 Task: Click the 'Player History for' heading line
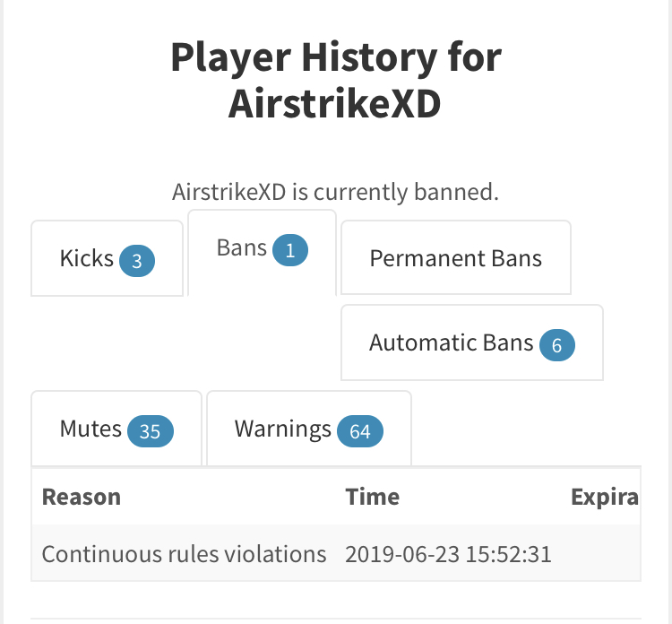pos(335,58)
